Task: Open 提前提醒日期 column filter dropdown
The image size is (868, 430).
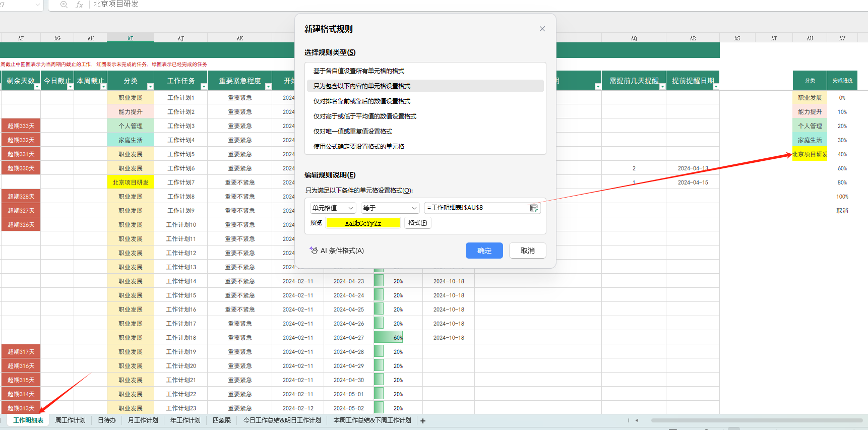Action: click(716, 87)
